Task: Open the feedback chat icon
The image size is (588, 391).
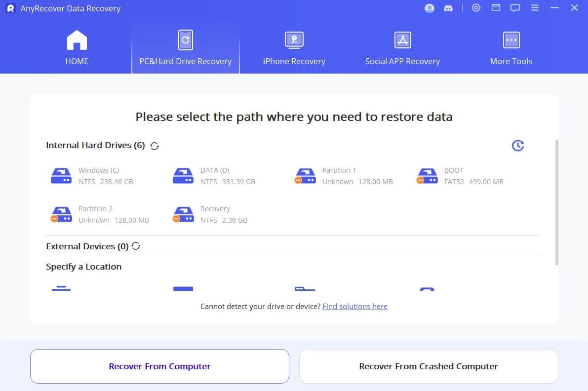Action: 515,8
